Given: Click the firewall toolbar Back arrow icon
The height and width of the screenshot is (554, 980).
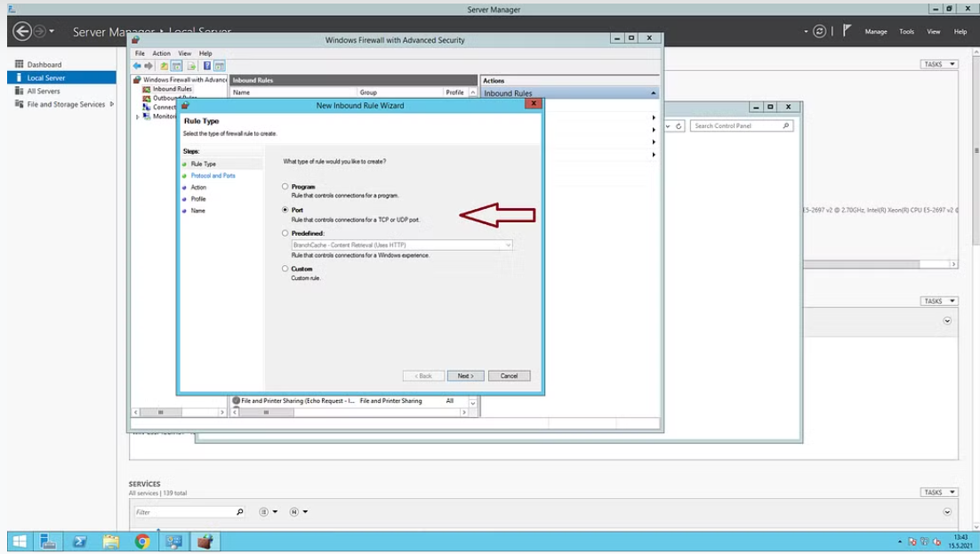Looking at the screenshot, I should pyautogui.click(x=137, y=66).
